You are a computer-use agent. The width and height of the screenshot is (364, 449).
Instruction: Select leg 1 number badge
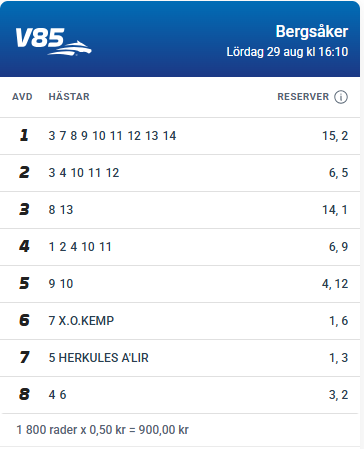tap(24, 136)
